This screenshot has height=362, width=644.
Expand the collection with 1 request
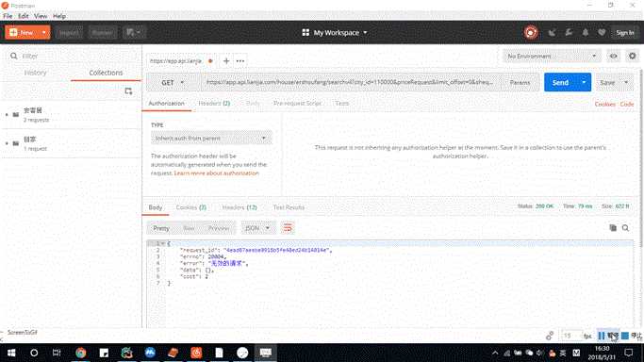tap(7, 143)
